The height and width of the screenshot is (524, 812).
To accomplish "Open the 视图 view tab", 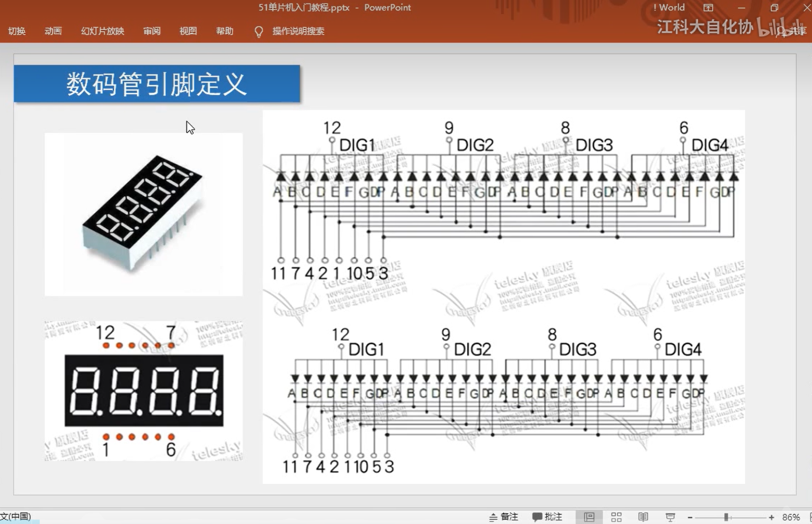I will pos(188,31).
